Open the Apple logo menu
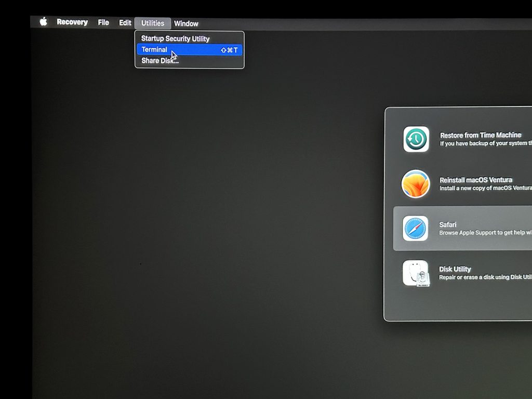Screen dimensions: 532x399 pos(44,22)
